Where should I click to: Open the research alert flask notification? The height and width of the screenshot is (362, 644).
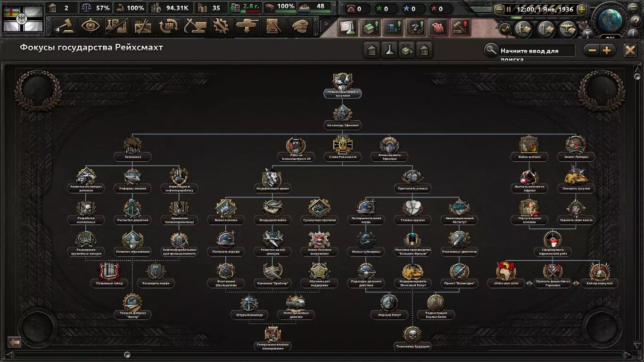point(347,28)
